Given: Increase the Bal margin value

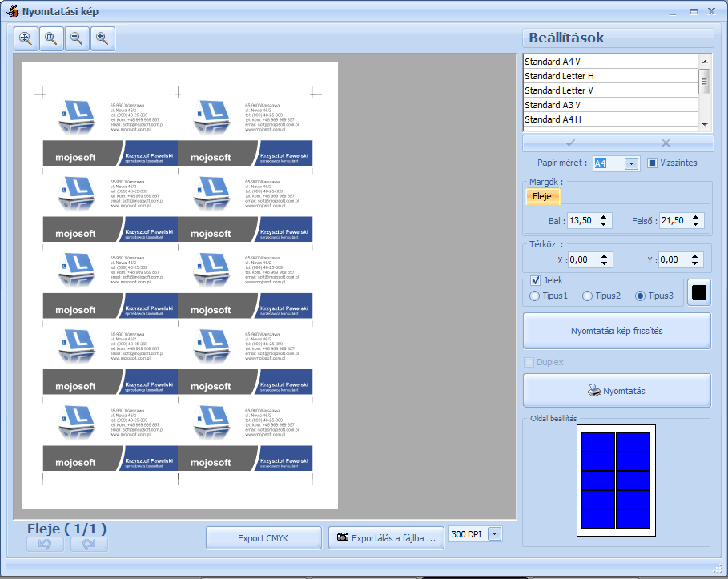Looking at the screenshot, I should point(604,217).
